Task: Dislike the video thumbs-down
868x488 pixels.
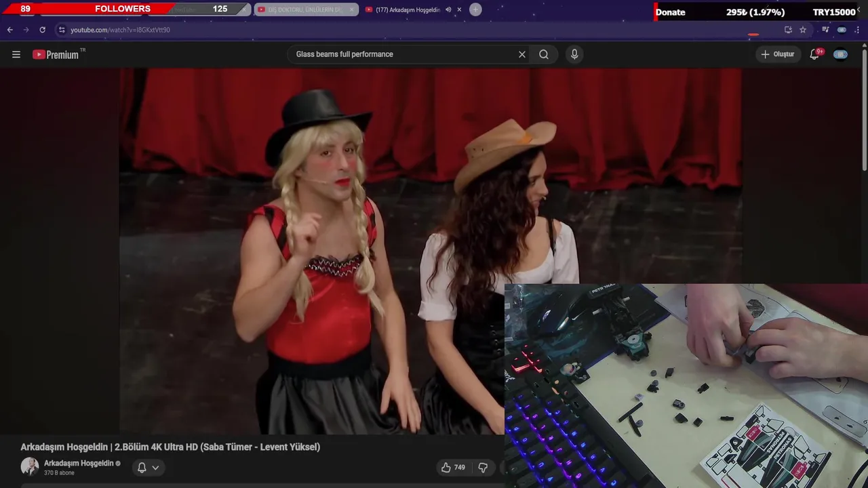Action: (483, 467)
